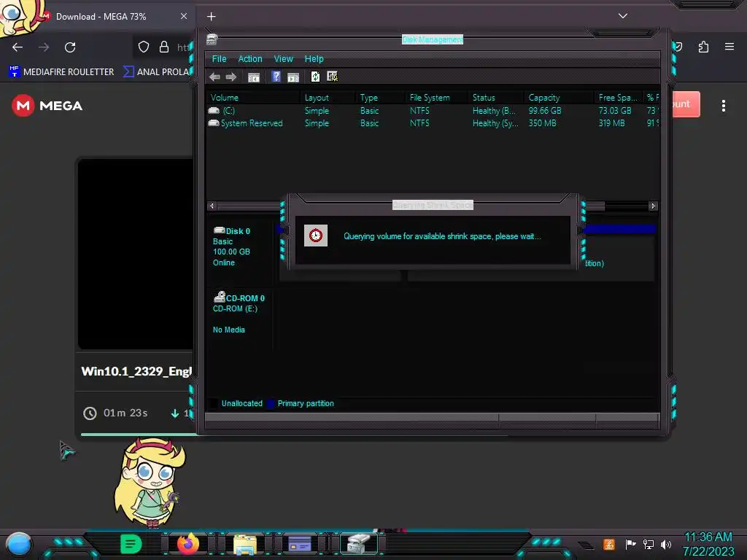Viewport: 747px width, 560px height.
Task: Open the Help menu
Action: [x=314, y=59]
